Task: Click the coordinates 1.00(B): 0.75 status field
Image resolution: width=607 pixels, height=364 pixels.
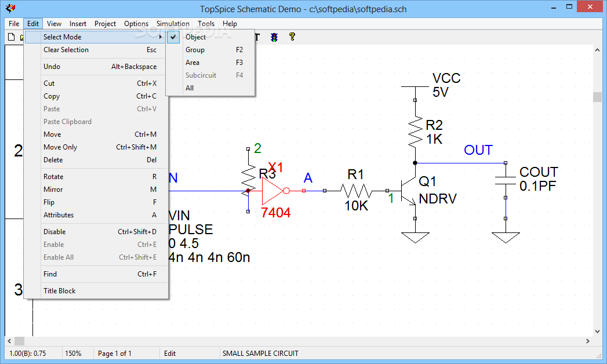Action: (x=27, y=354)
